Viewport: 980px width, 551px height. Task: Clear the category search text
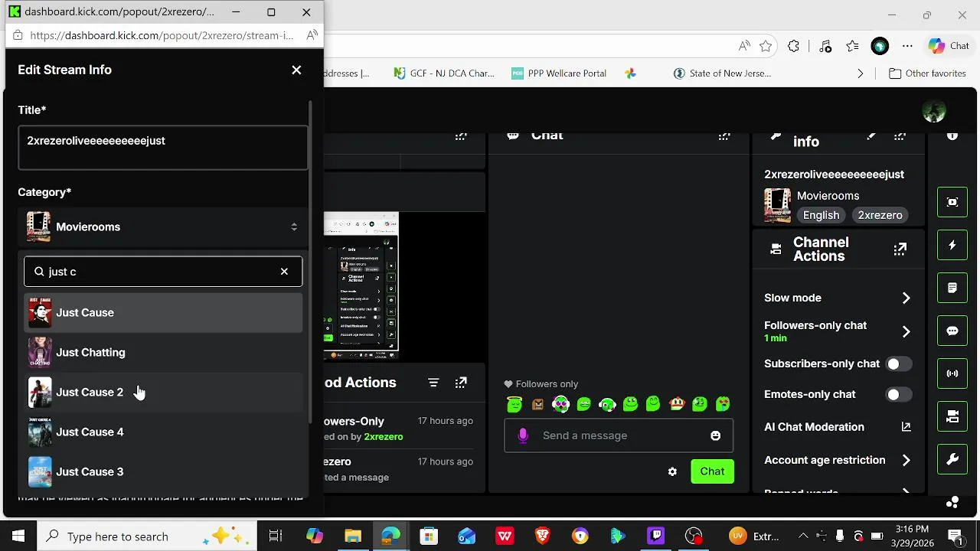(284, 271)
